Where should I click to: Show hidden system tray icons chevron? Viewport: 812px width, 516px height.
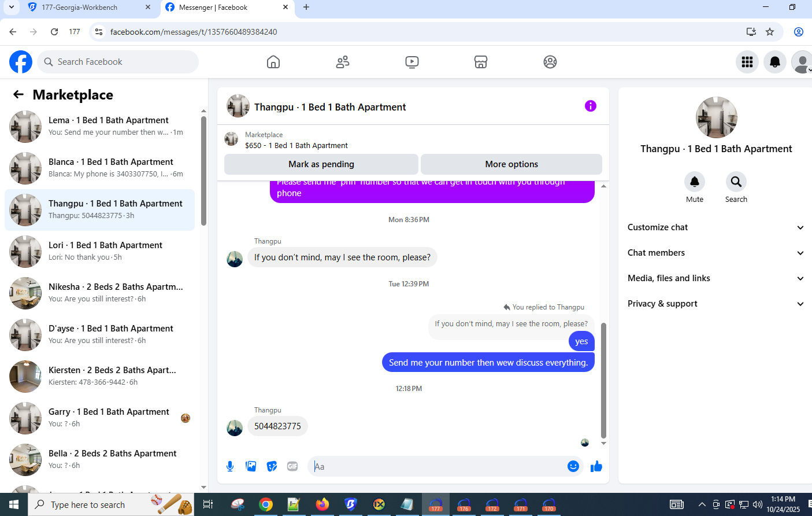(x=702, y=504)
